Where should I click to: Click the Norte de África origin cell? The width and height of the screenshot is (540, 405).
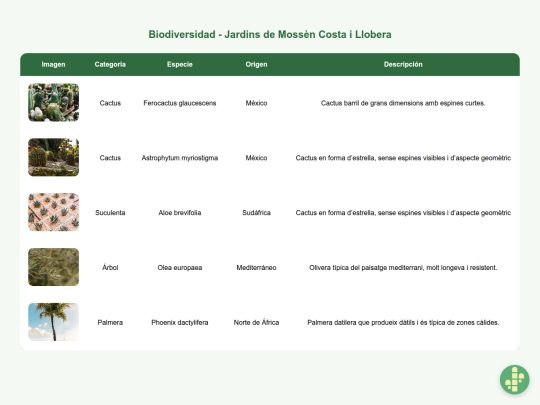pyautogui.click(x=256, y=322)
